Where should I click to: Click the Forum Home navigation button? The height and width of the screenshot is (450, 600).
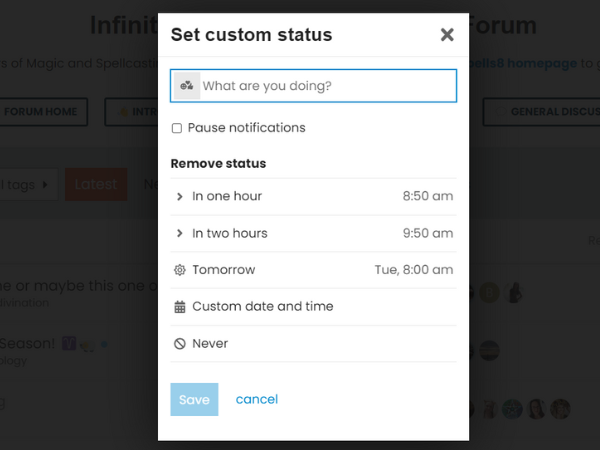(43, 112)
